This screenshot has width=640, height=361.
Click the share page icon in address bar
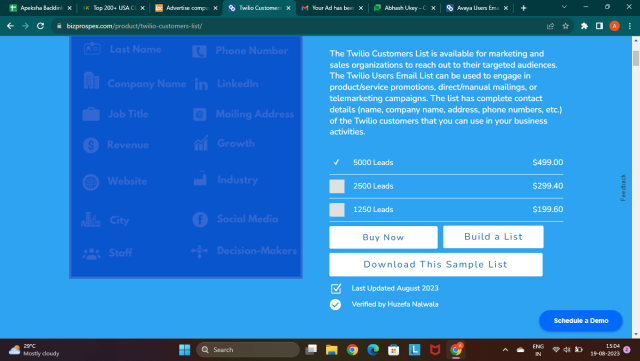click(550, 26)
